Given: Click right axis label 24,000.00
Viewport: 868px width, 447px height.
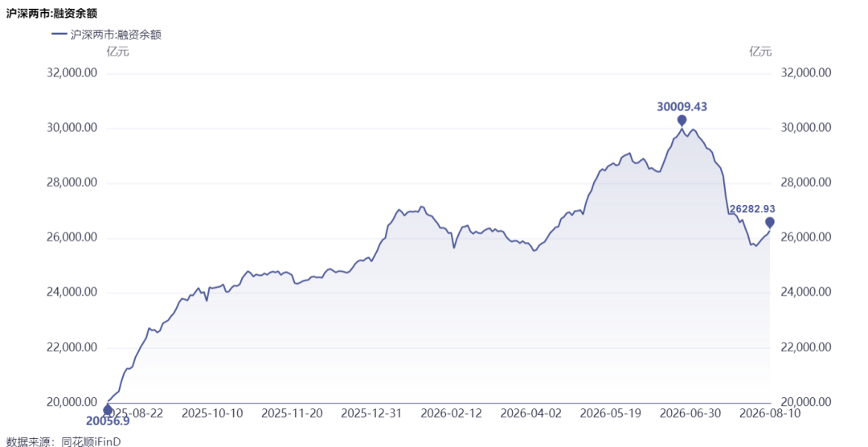Looking at the screenshot, I should (x=805, y=292).
